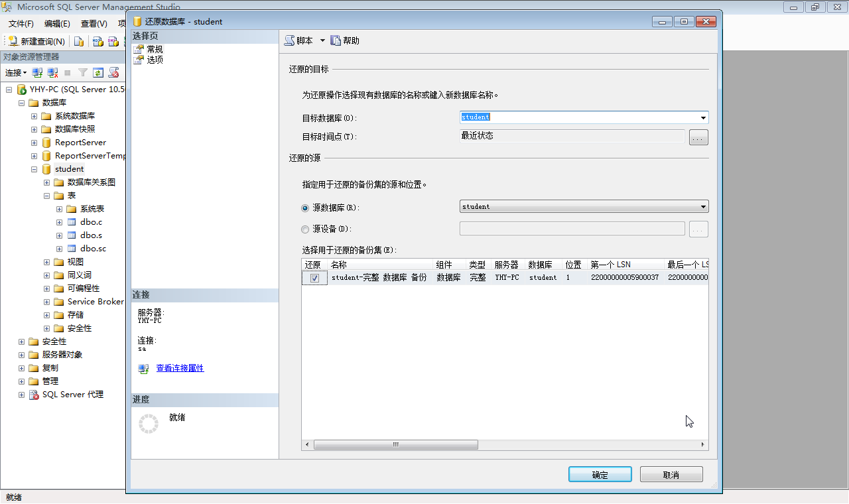
Task: Click the Disconnect server icon in Object Explorer
Action: 52,72
